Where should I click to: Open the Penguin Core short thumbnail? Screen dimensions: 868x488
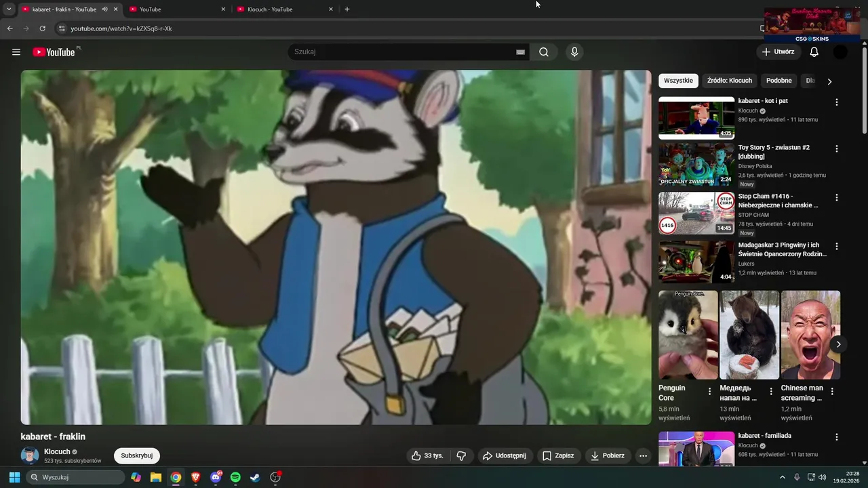[688, 335]
